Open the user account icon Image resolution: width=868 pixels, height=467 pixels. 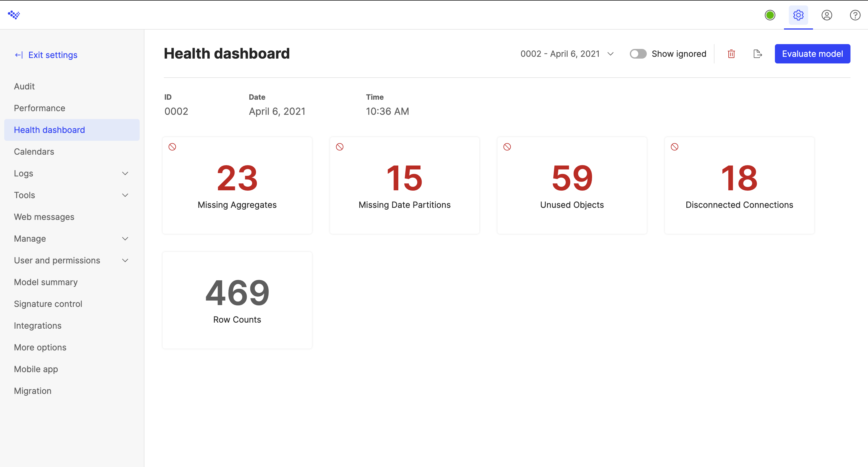827,15
